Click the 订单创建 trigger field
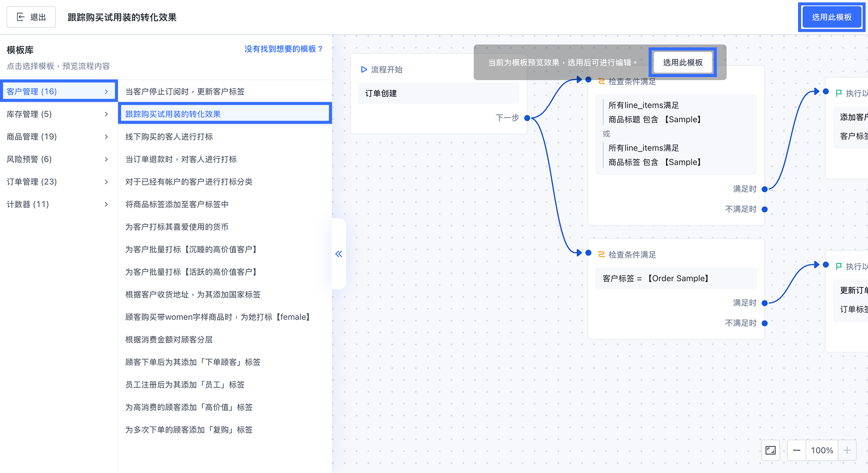This screenshot has width=868, height=473. pyautogui.click(x=439, y=93)
